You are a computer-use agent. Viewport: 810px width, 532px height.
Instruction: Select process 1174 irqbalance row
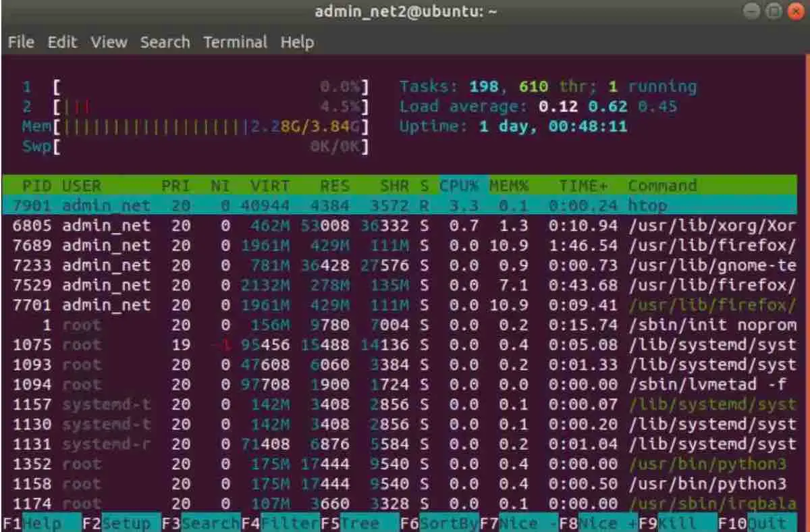[400, 504]
